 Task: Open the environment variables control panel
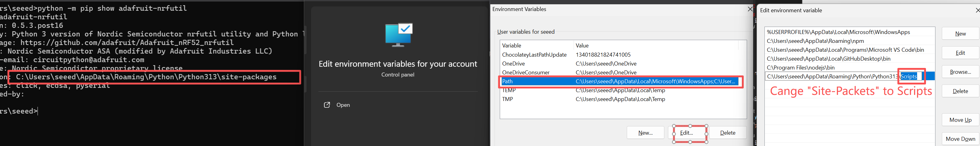point(343,105)
